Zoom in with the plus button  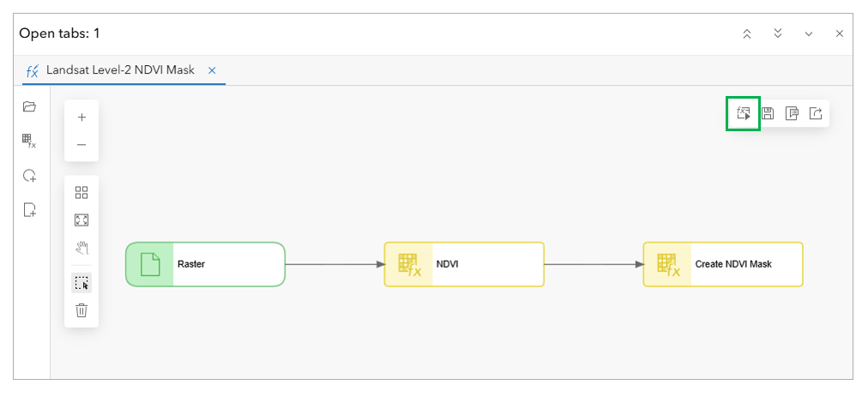coord(81,117)
